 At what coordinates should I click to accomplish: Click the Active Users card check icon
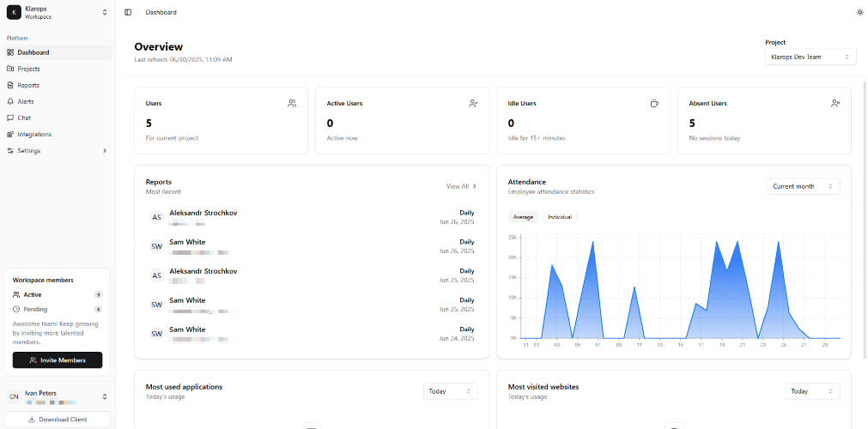(x=473, y=103)
